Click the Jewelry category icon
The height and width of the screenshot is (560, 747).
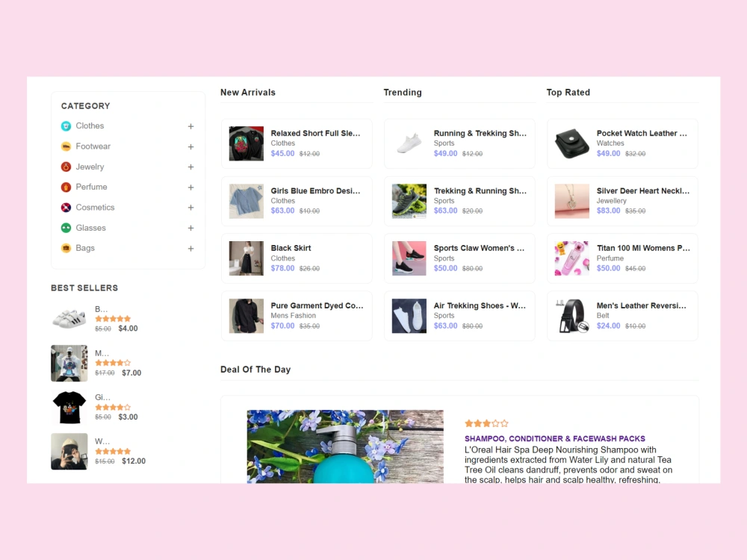(66, 167)
